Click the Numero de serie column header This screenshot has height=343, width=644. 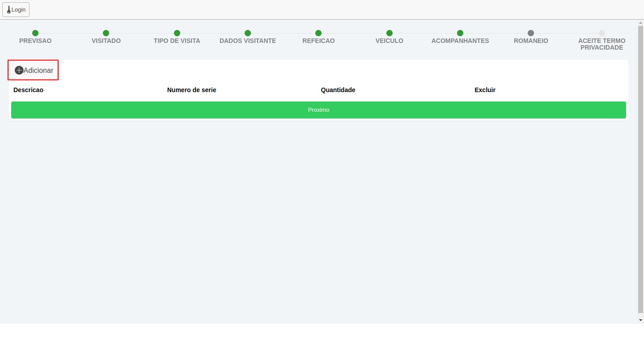(191, 90)
